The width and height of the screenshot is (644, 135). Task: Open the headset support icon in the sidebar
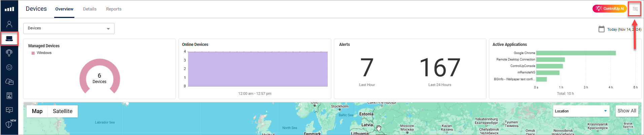pyautogui.click(x=9, y=53)
